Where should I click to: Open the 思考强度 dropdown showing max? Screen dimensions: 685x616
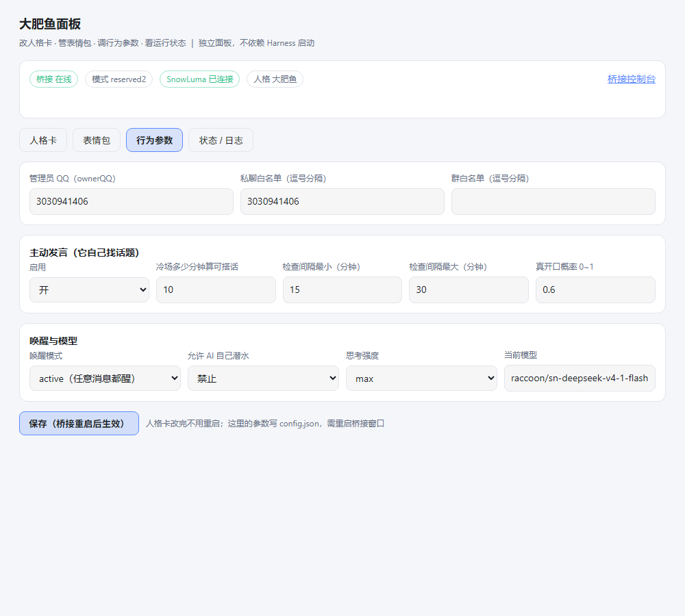(x=421, y=378)
